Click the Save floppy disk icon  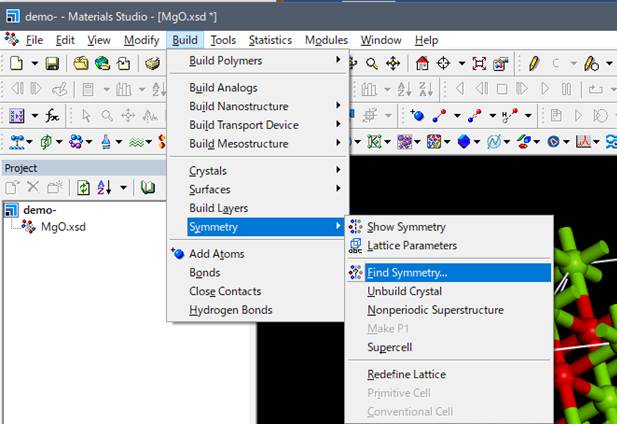52,63
